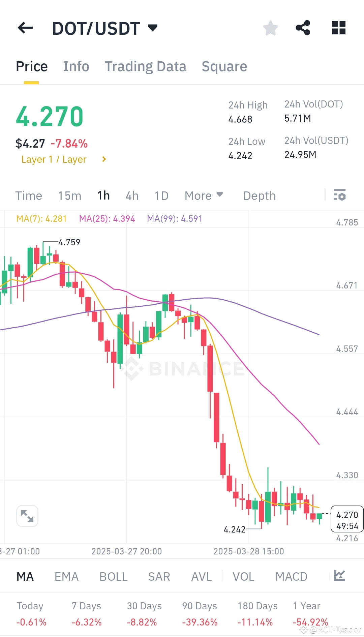Open the indicator chart icon next to MACD

click(340, 576)
